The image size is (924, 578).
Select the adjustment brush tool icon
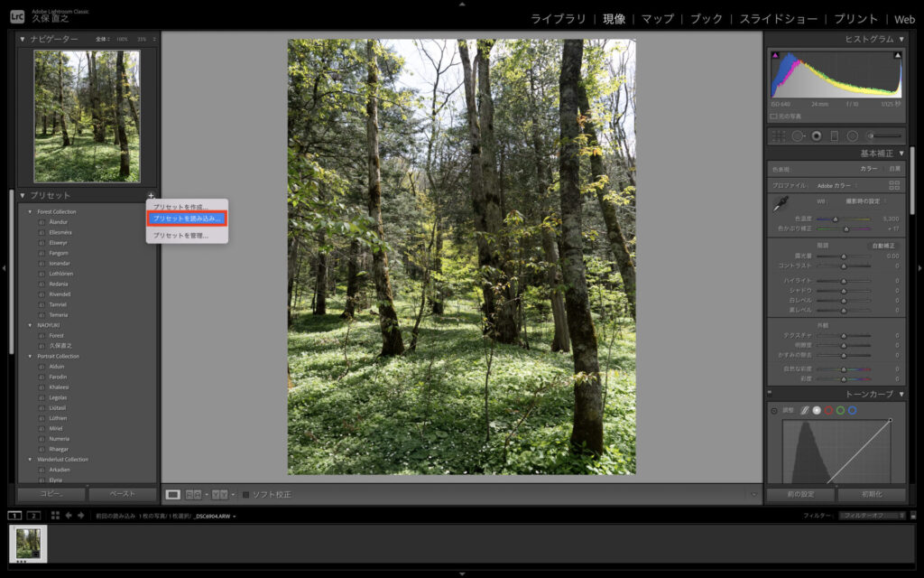884,136
